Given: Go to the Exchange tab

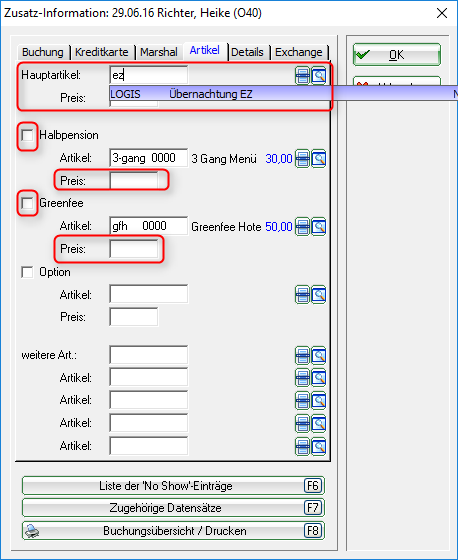Looking at the screenshot, I should [299, 52].
